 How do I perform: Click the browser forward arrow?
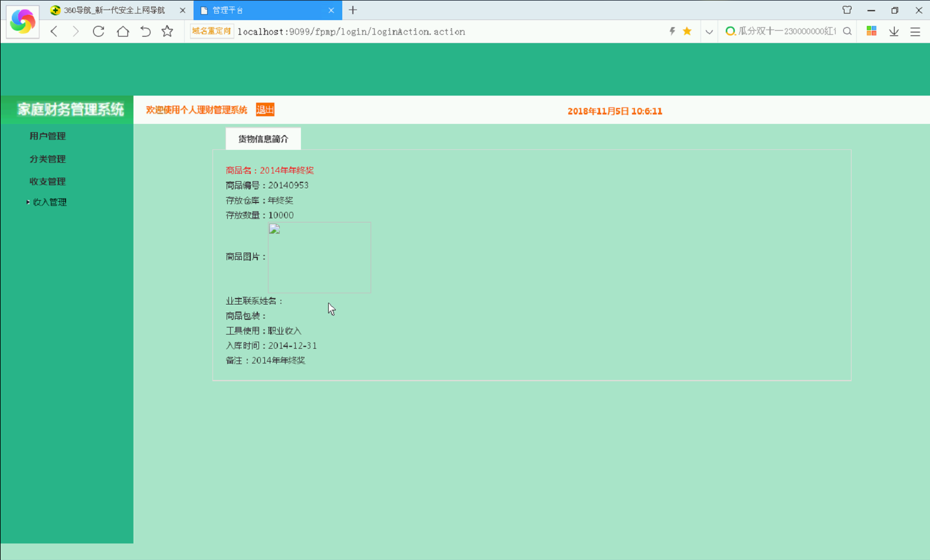point(76,31)
